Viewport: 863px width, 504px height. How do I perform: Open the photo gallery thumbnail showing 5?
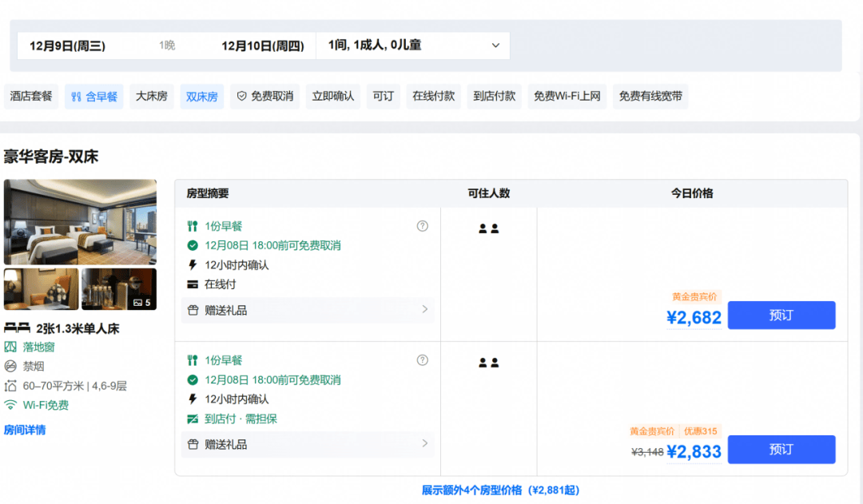tap(119, 289)
